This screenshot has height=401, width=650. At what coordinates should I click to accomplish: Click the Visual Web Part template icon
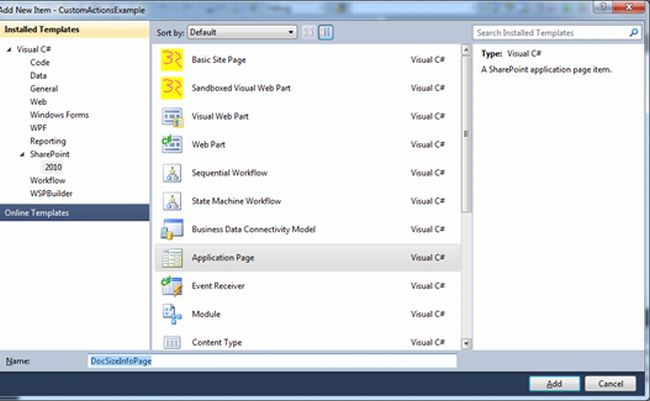coord(172,117)
